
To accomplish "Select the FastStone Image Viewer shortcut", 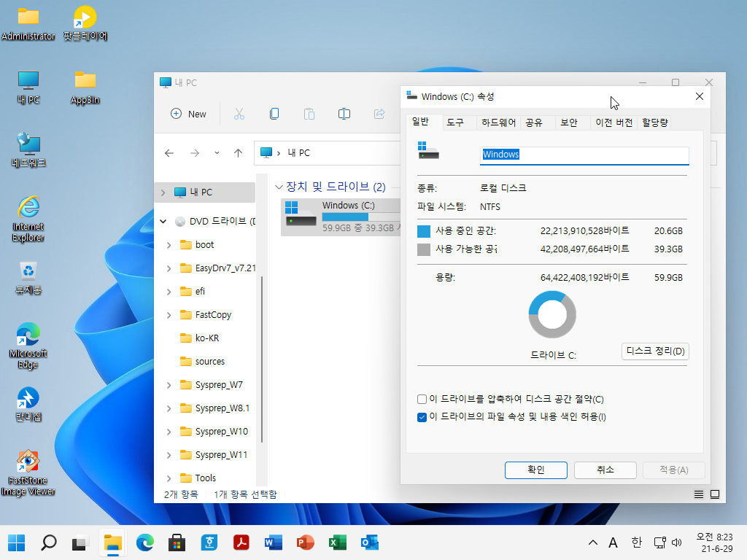I will click(x=28, y=472).
